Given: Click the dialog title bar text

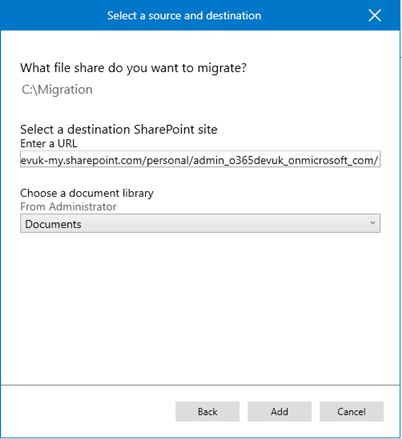Looking at the screenshot, I should (x=184, y=16).
